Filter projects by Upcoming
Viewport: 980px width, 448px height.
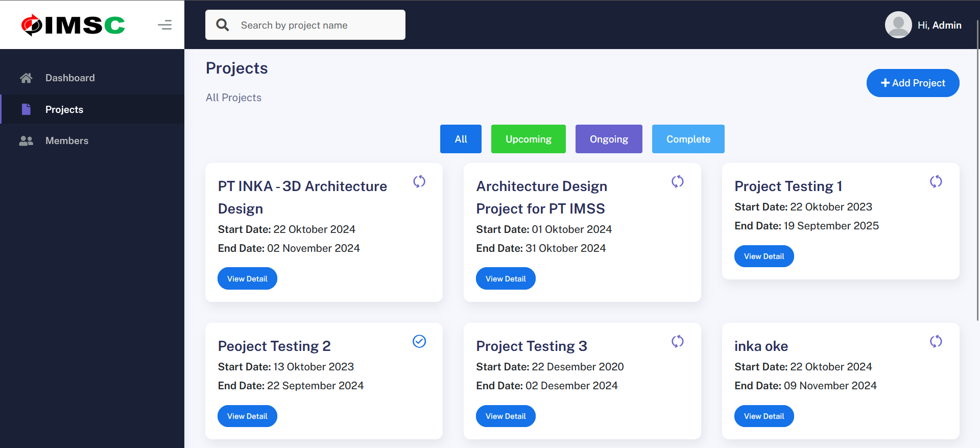click(x=528, y=139)
